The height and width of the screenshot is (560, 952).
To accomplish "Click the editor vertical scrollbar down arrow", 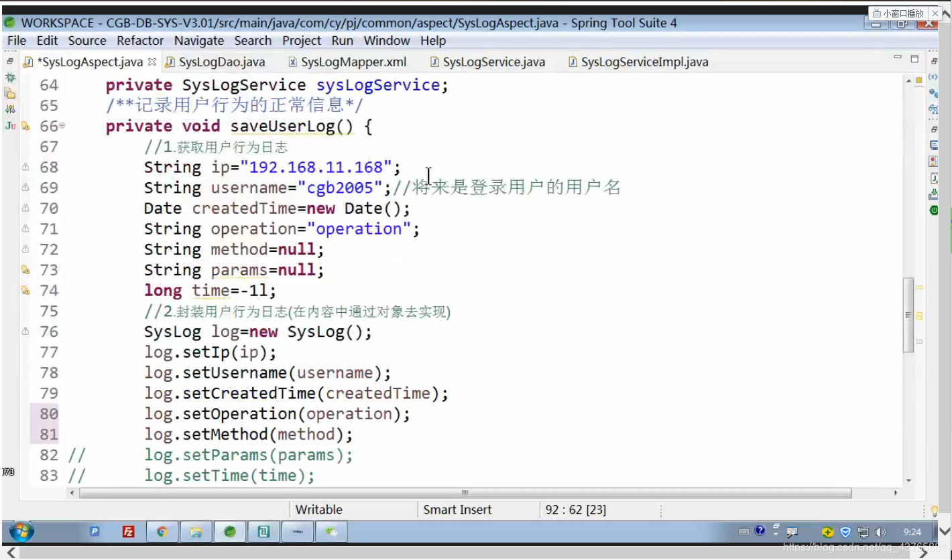I will click(909, 480).
